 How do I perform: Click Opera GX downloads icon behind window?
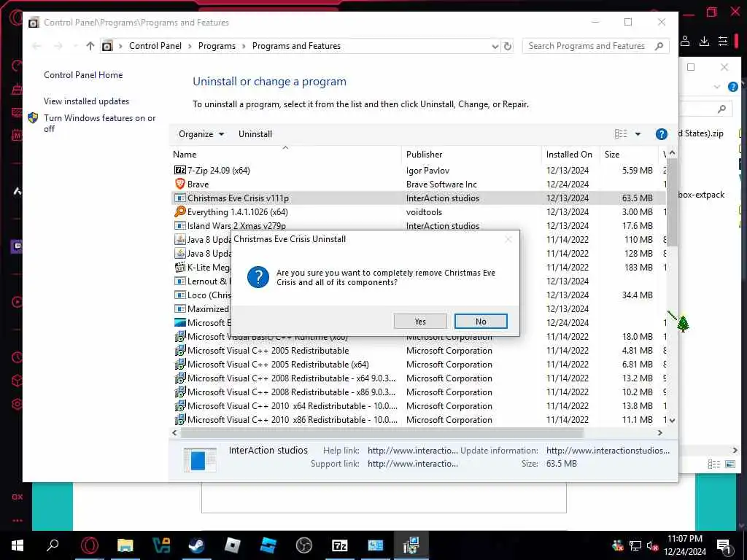point(704,42)
